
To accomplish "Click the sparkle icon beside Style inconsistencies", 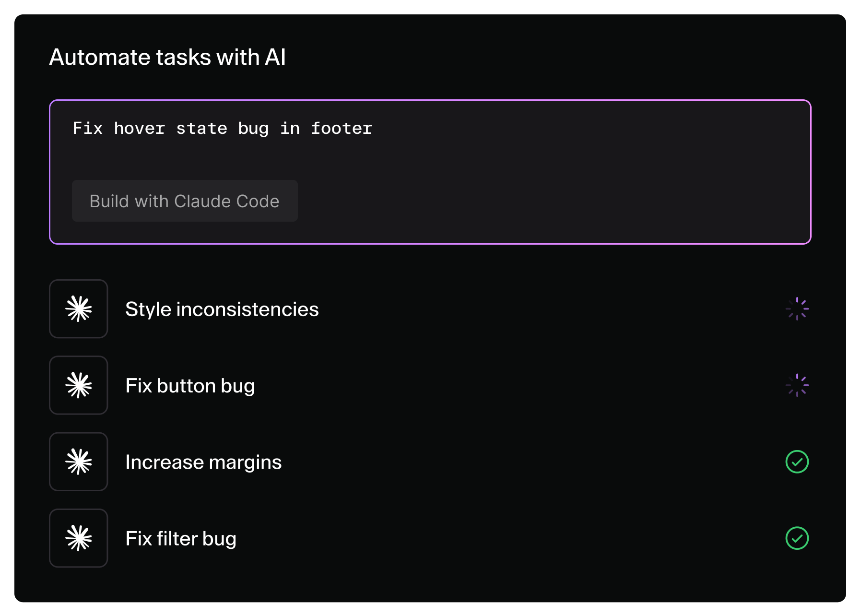I will (78, 309).
